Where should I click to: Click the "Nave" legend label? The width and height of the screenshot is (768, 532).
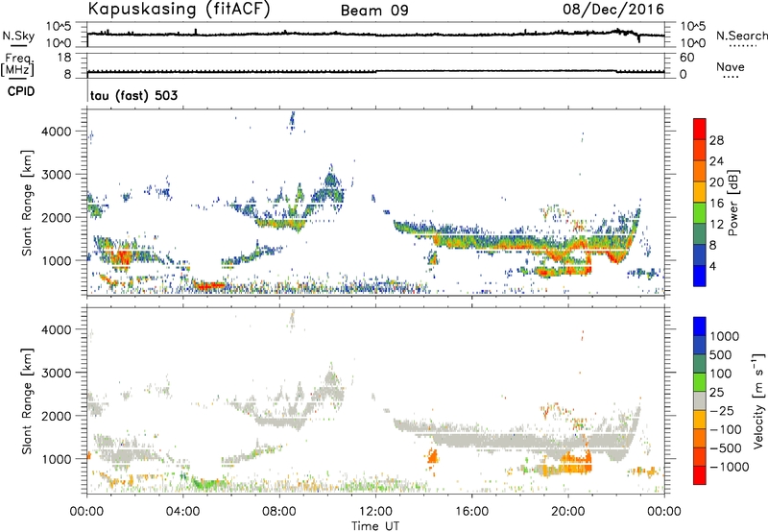click(731, 67)
